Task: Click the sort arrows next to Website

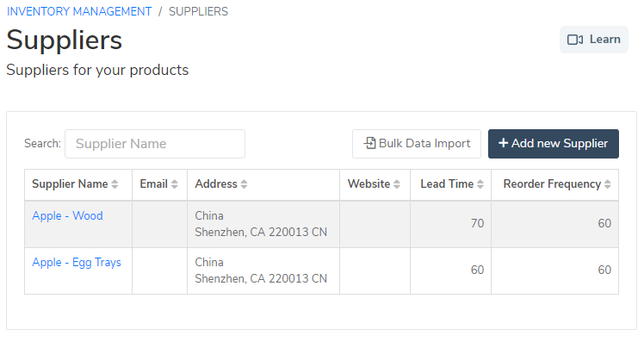Action: point(397,184)
